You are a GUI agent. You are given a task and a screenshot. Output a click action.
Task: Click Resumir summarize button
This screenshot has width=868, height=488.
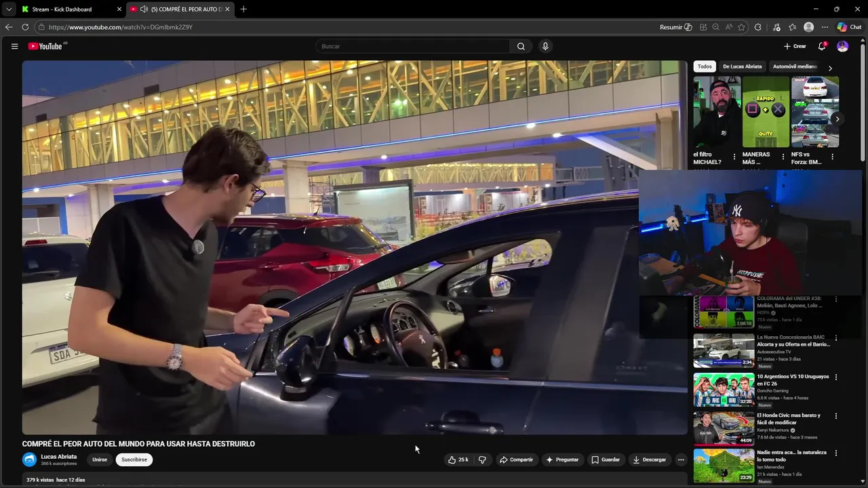pyautogui.click(x=676, y=27)
